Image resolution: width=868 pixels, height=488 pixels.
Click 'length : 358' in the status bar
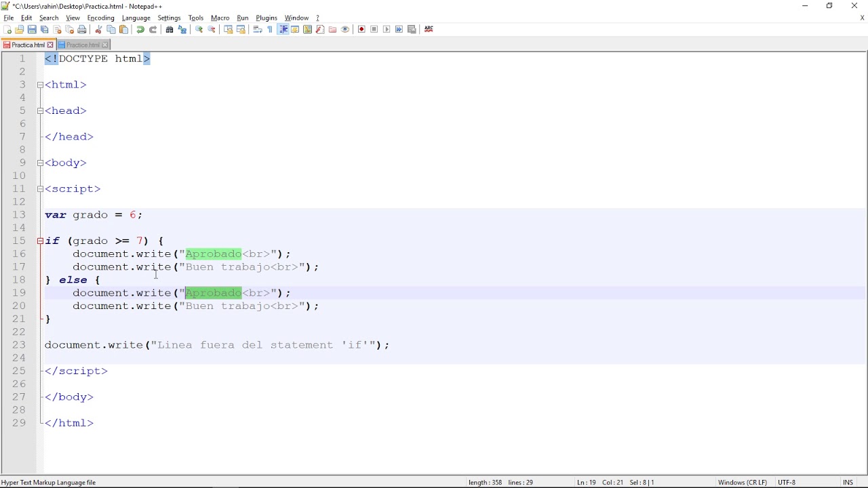coord(485,483)
